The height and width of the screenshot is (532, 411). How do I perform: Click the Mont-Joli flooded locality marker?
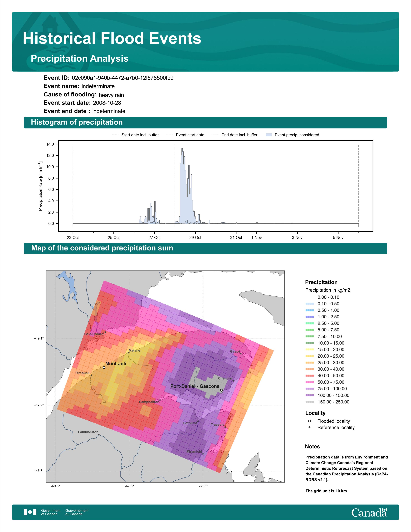pyautogui.click(x=104, y=368)
